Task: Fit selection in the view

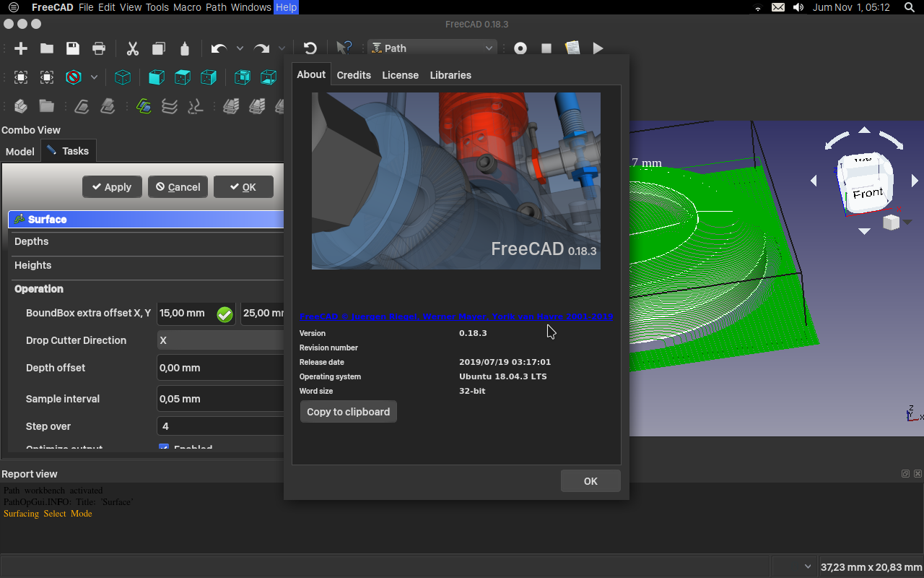Action: (x=47, y=77)
